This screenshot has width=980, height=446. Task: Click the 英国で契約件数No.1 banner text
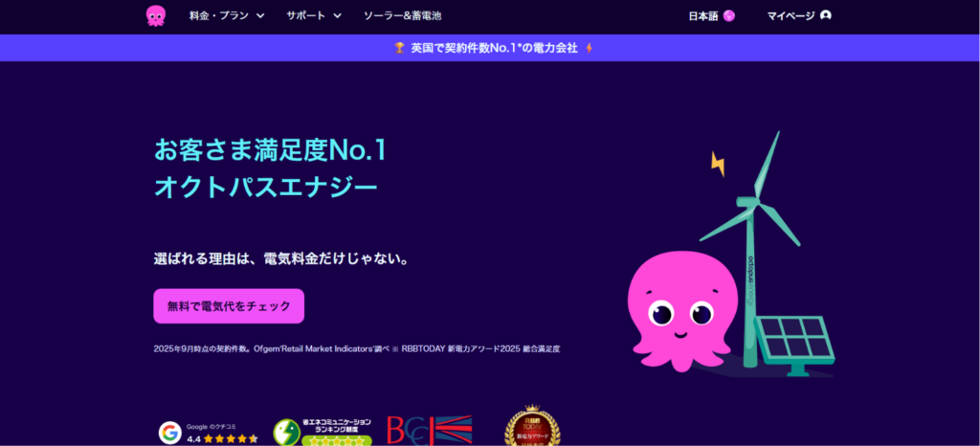pos(494,48)
